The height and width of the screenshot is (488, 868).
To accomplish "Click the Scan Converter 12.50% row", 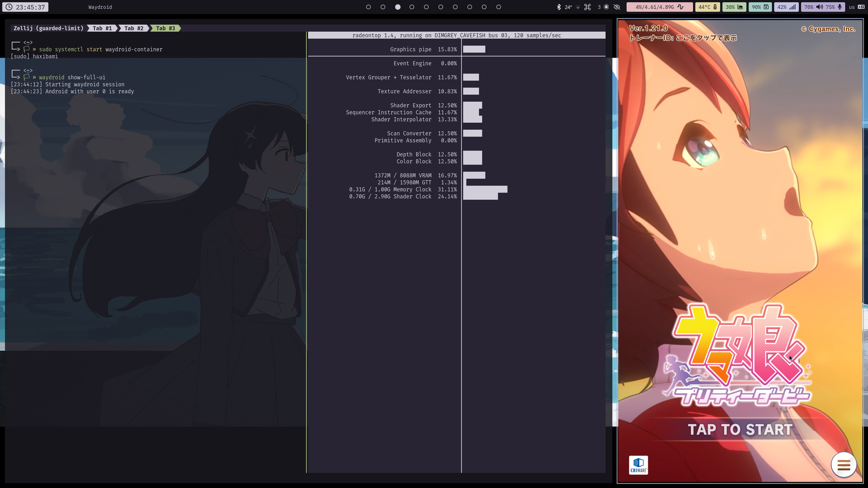I will pyautogui.click(x=422, y=133).
